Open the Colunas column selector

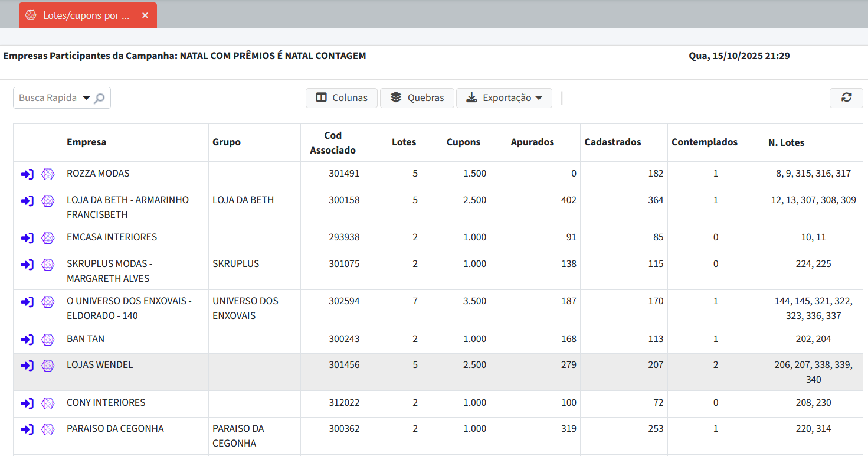[x=342, y=98]
